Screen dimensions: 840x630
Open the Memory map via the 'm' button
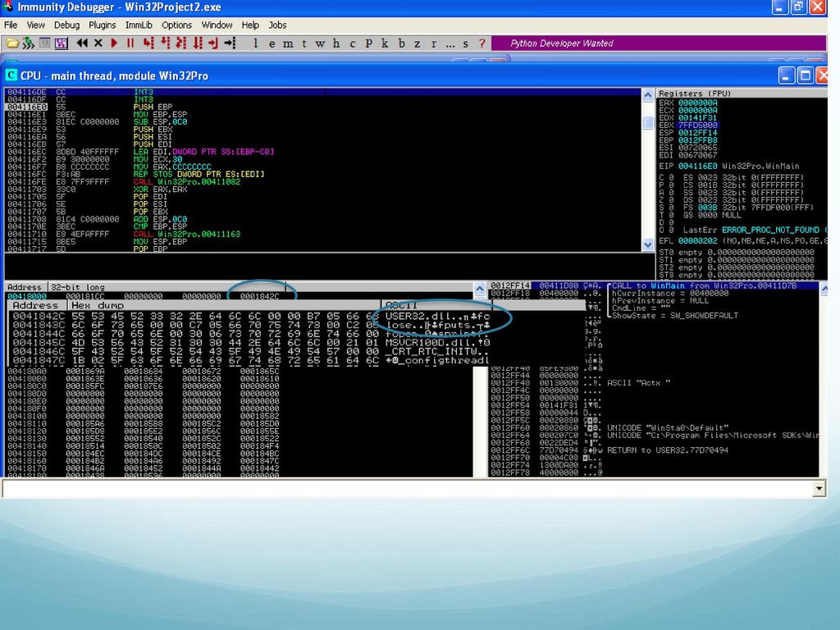288,43
